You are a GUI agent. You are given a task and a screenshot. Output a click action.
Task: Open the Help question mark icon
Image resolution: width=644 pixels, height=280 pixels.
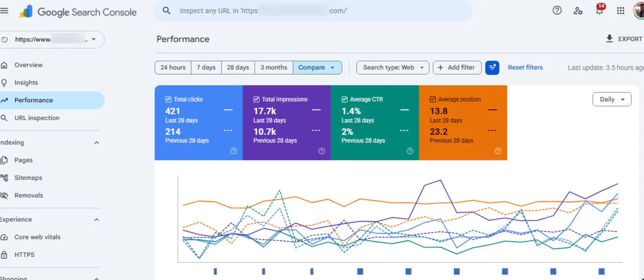point(557,10)
